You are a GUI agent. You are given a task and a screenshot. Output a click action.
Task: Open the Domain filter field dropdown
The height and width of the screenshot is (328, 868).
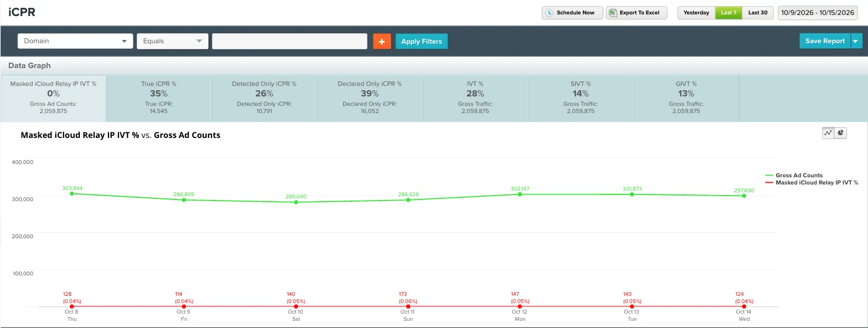tap(75, 41)
